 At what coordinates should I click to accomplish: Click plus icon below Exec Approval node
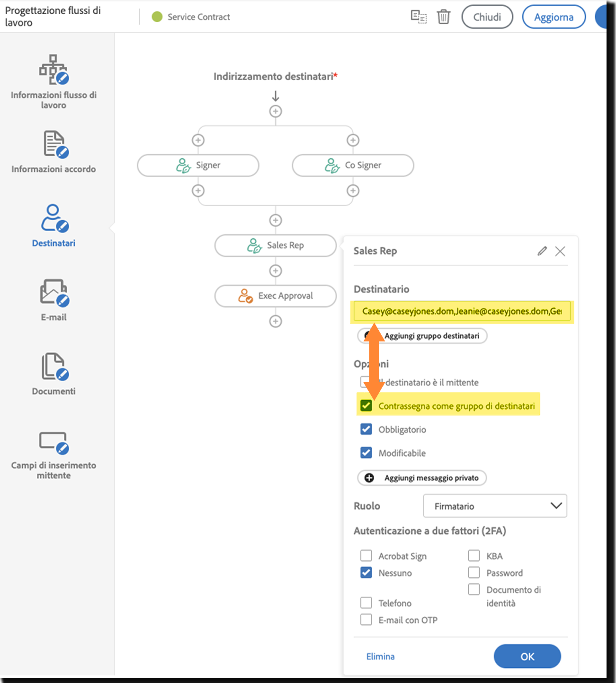click(276, 321)
